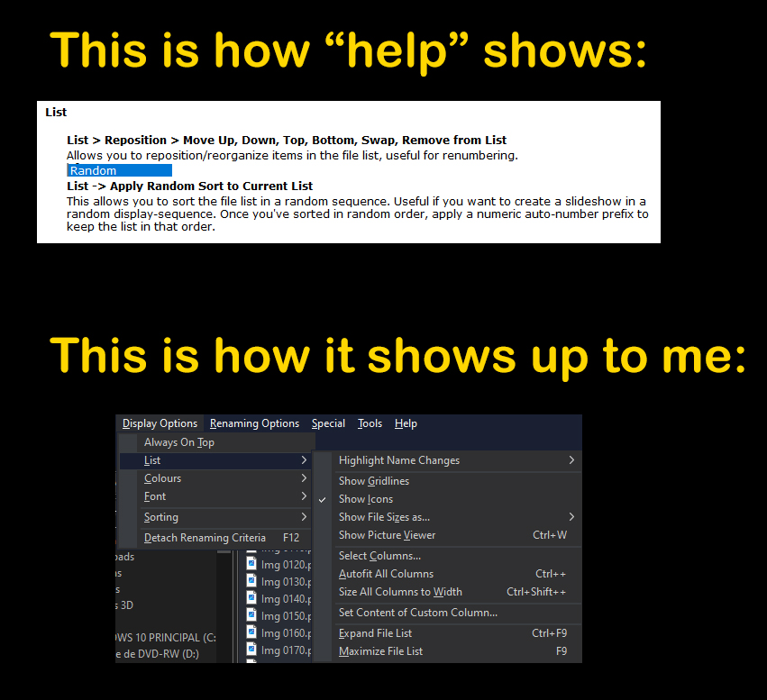Toggle Always On Top option

click(x=215, y=442)
